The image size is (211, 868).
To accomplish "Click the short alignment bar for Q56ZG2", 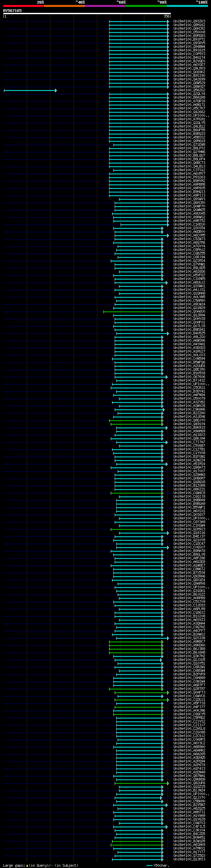I will pos(30,90).
